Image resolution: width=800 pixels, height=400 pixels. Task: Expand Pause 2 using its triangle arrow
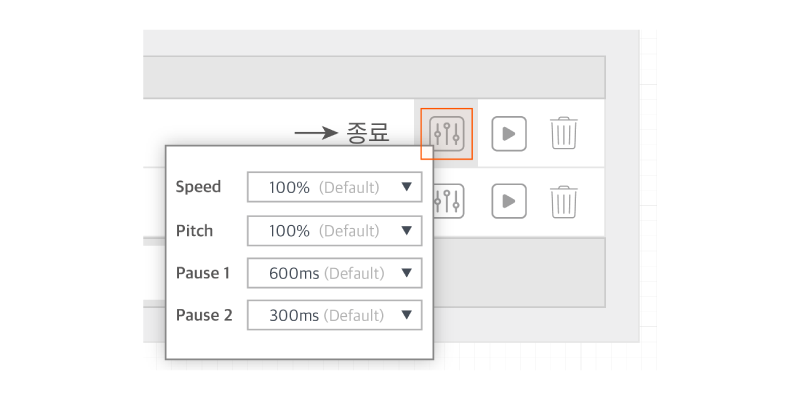pos(406,315)
